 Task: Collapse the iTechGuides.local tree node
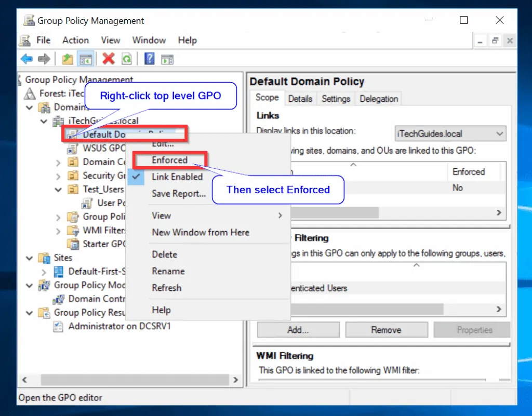pyautogui.click(x=44, y=121)
